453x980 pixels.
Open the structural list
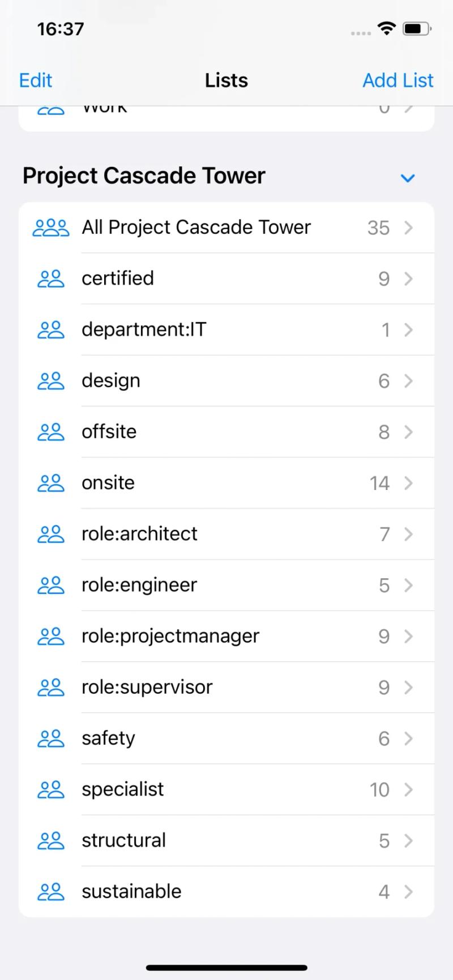pyautogui.click(x=226, y=840)
